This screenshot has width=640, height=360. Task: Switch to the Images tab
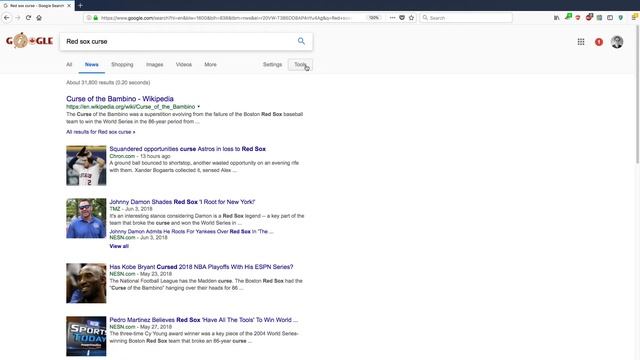tap(154, 64)
